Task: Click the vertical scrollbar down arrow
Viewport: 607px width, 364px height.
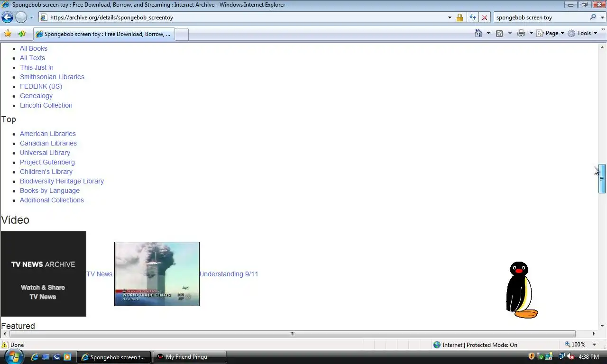Action: (602, 326)
